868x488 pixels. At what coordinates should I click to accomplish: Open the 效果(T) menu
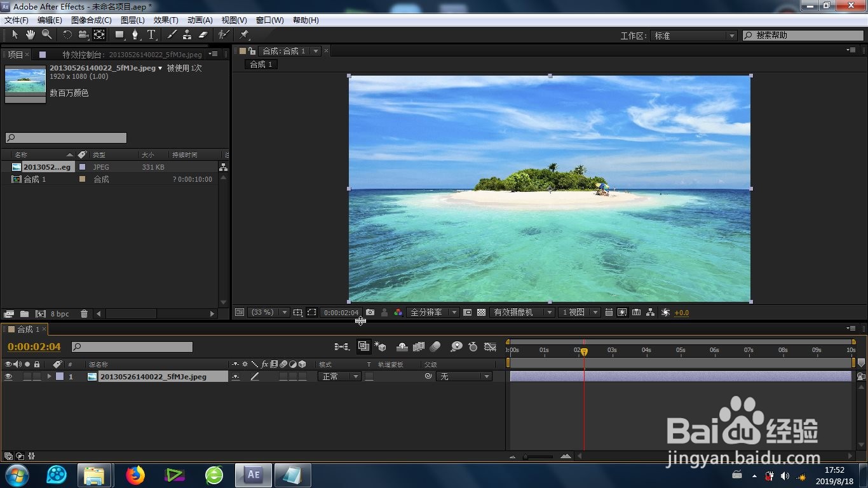(x=166, y=20)
